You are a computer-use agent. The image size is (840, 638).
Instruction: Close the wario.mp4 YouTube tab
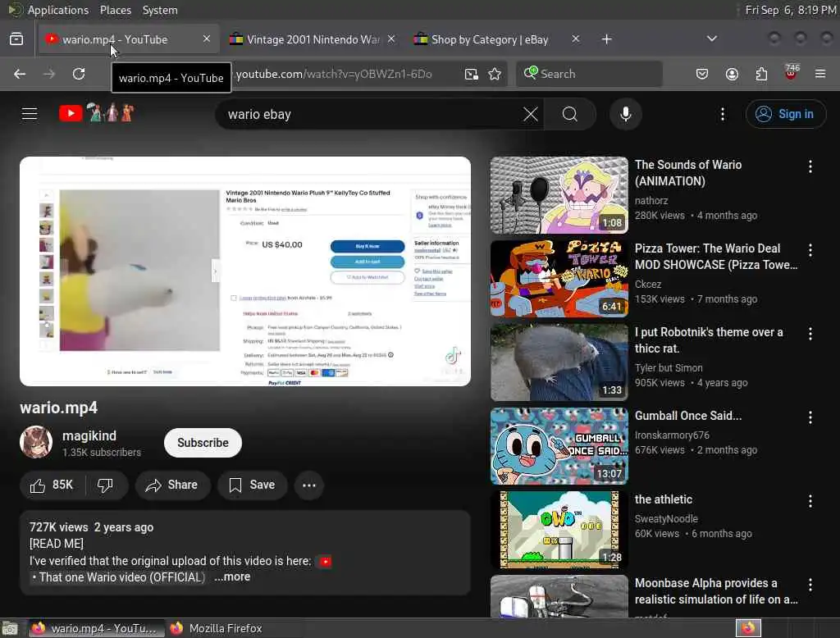click(x=207, y=39)
